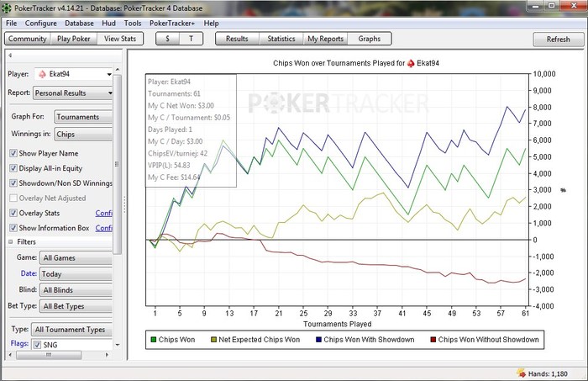Open the Database menu
This screenshot has width=588, height=381.
coord(79,24)
